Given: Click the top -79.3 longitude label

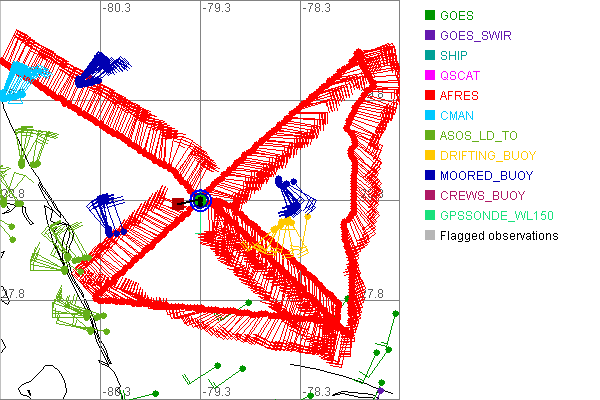Looking at the screenshot, I should pyautogui.click(x=217, y=8).
